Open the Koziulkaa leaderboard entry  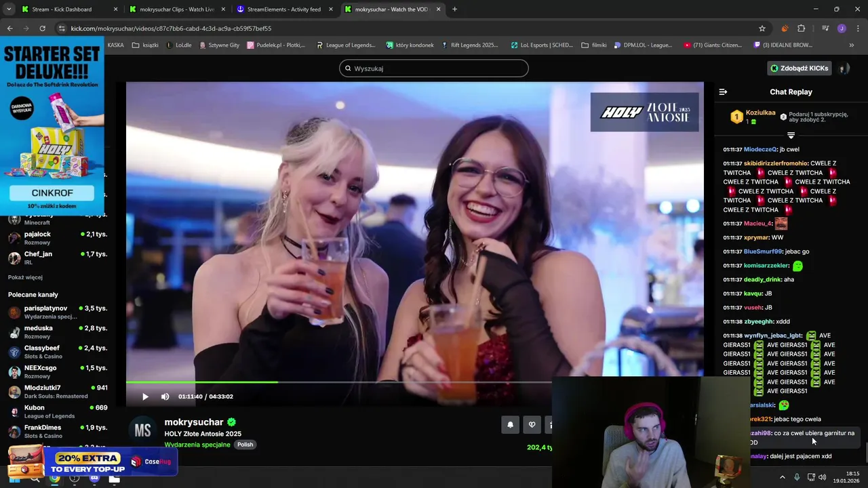point(753,117)
